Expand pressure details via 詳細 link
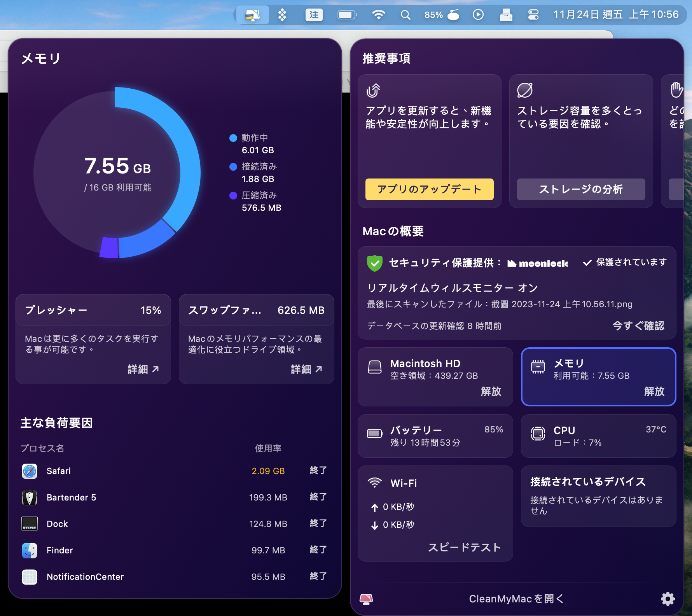The height and width of the screenshot is (616, 692). tap(143, 369)
